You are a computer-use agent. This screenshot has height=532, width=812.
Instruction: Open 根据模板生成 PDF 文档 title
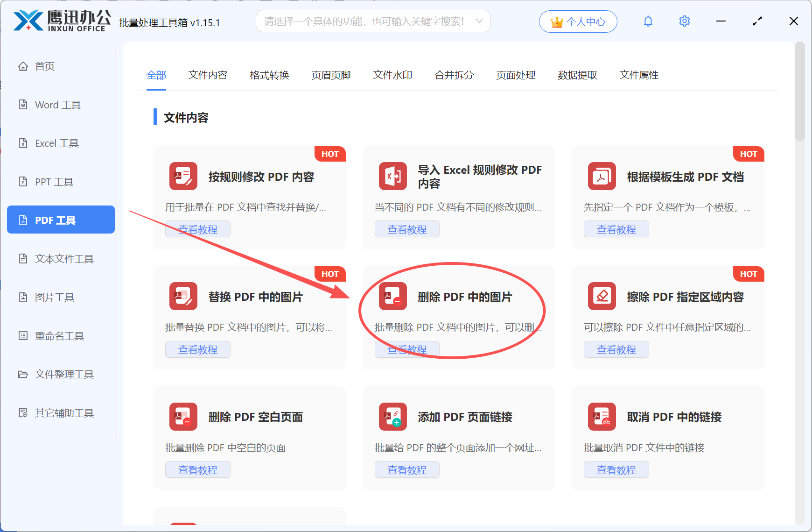point(686,177)
